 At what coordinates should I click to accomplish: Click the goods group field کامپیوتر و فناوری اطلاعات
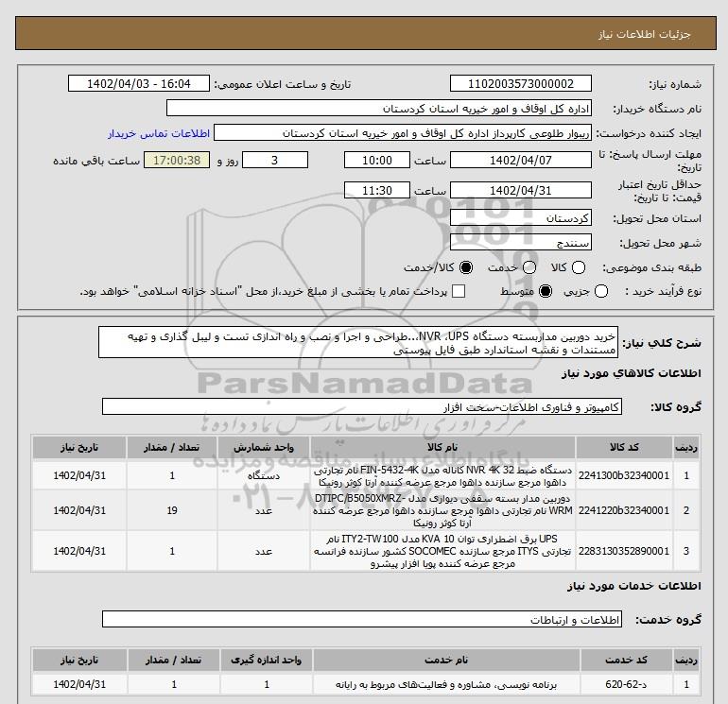[x=362, y=406]
